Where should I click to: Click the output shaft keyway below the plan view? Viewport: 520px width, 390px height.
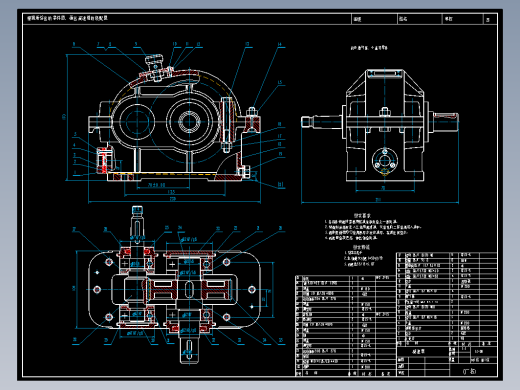[189, 350]
